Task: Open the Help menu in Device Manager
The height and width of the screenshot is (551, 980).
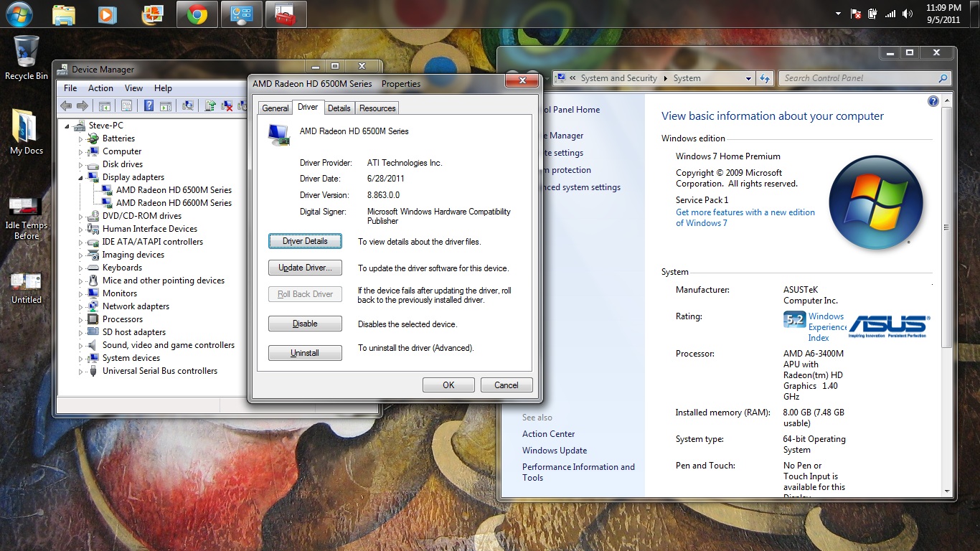Action: point(164,88)
